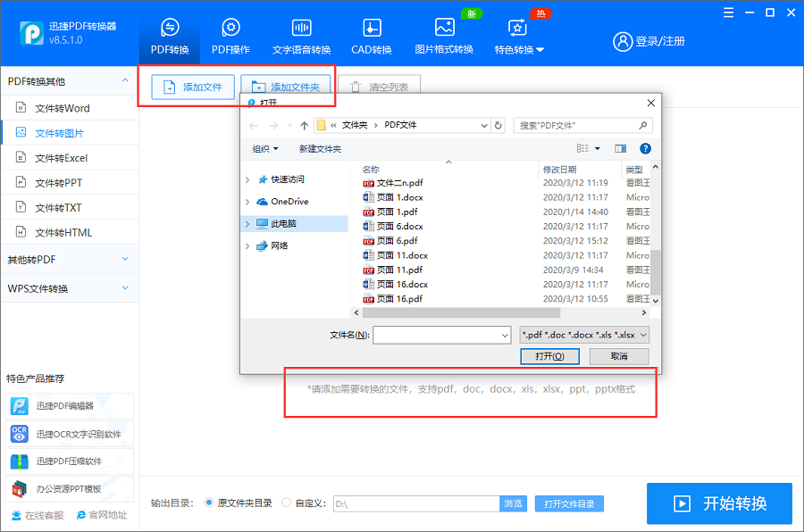
Task: Select 文件转Excel in the sidebar
Action: [x=70, y=158]
